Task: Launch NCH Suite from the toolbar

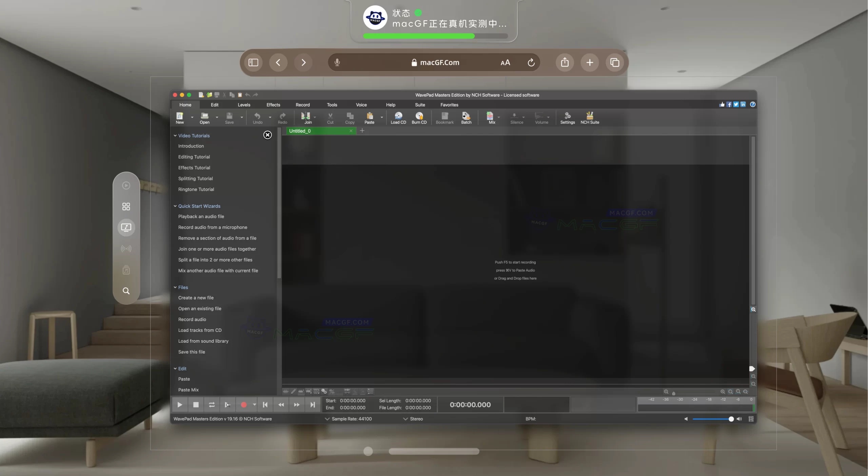Action: point(589,118)
